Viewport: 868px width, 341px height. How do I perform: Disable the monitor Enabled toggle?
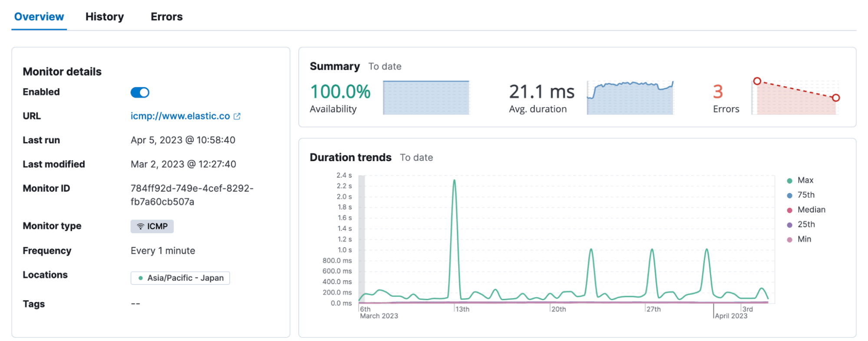coord(140,93)
